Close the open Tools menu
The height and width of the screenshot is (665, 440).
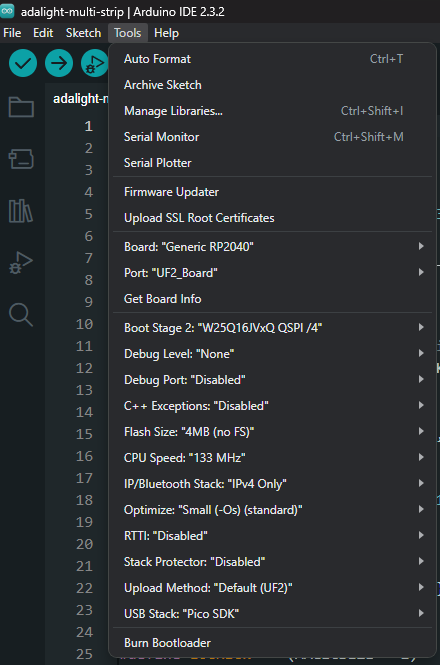tap(127, 33)
